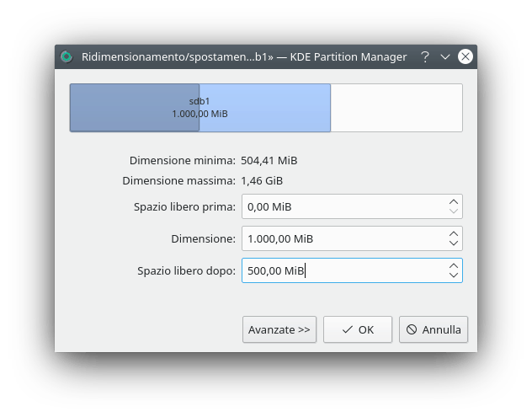This screenshot has width=532, height=417.
Task: Click the dialog's title bar text
Action: [244, 57]
